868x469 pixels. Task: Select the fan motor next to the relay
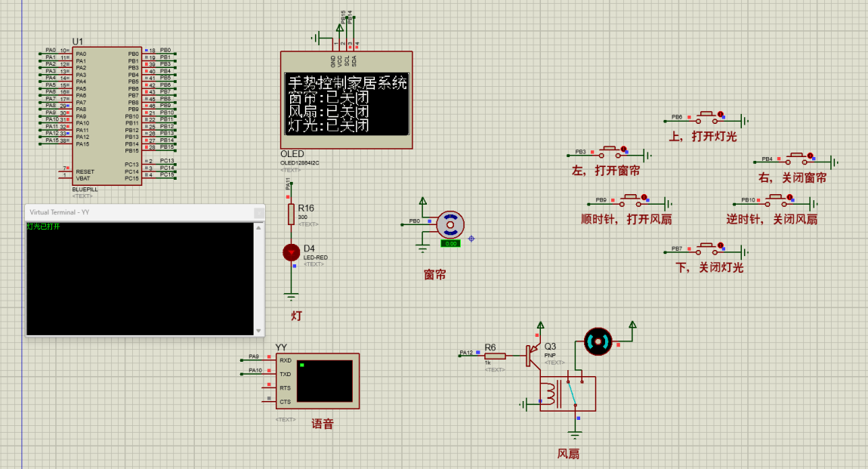coord(598,342)
